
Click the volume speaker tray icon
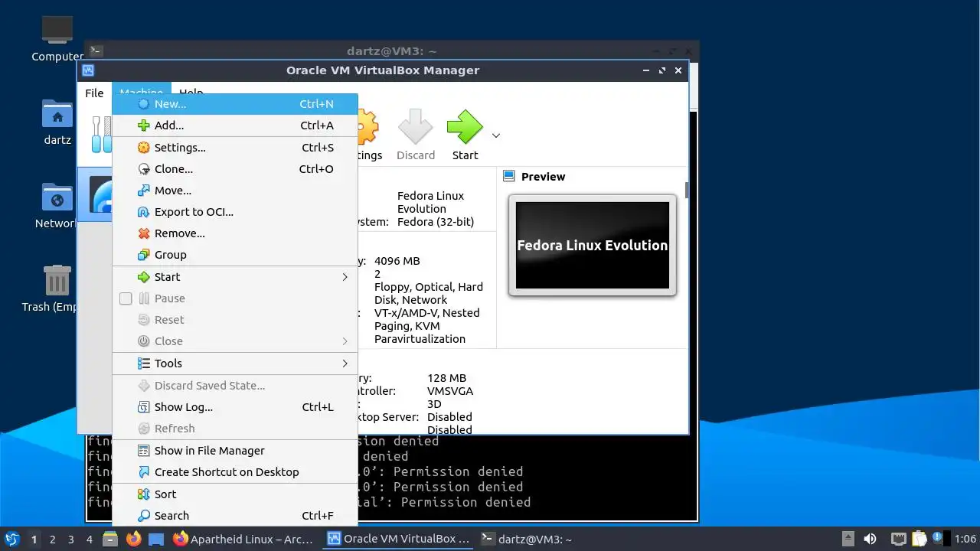click(870, 539)
